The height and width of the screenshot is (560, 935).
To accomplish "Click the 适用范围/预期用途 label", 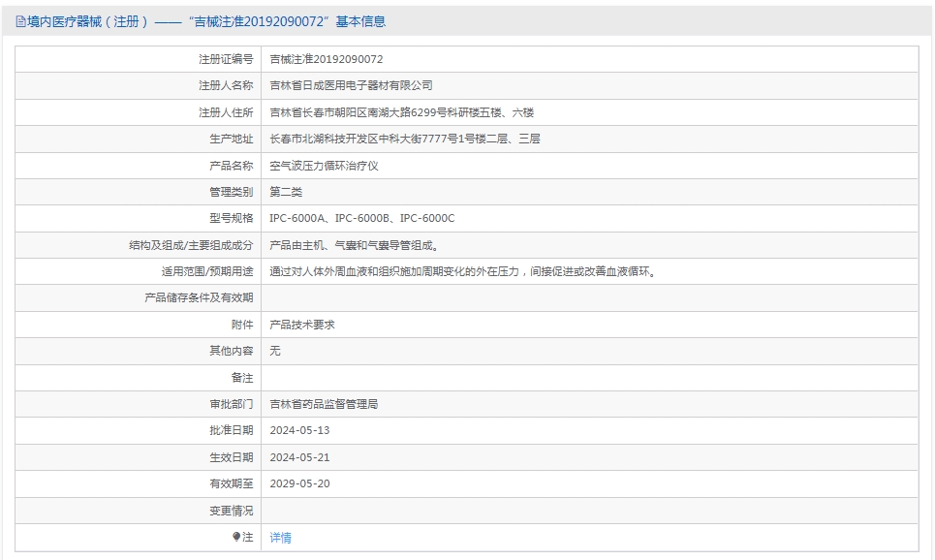I will pyautogui.click(x=207, y=271).
